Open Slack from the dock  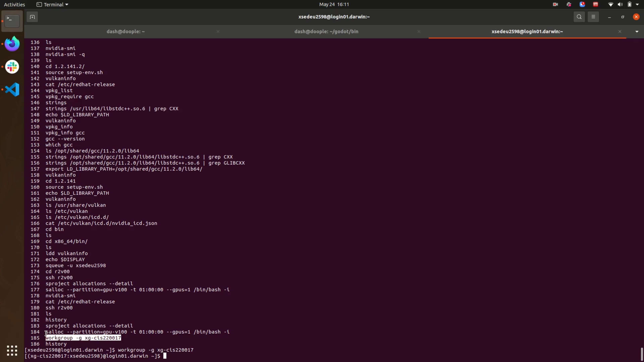pos(12,67)
